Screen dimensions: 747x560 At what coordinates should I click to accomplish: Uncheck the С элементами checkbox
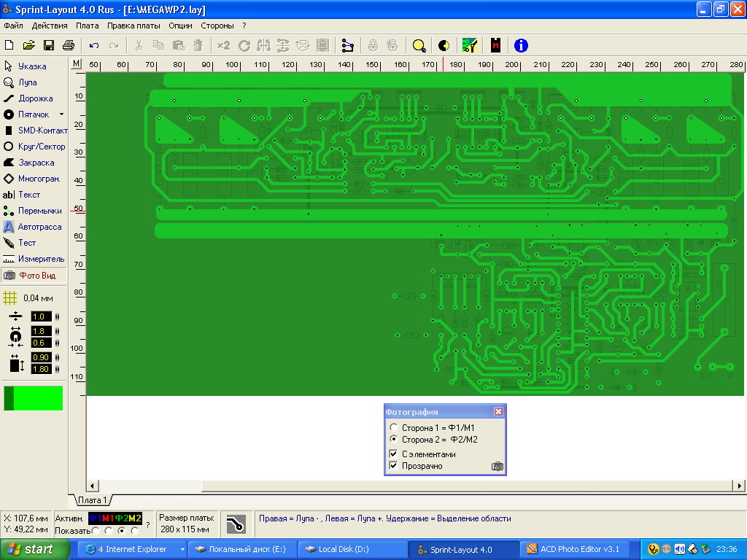click(x=393, y=454)
